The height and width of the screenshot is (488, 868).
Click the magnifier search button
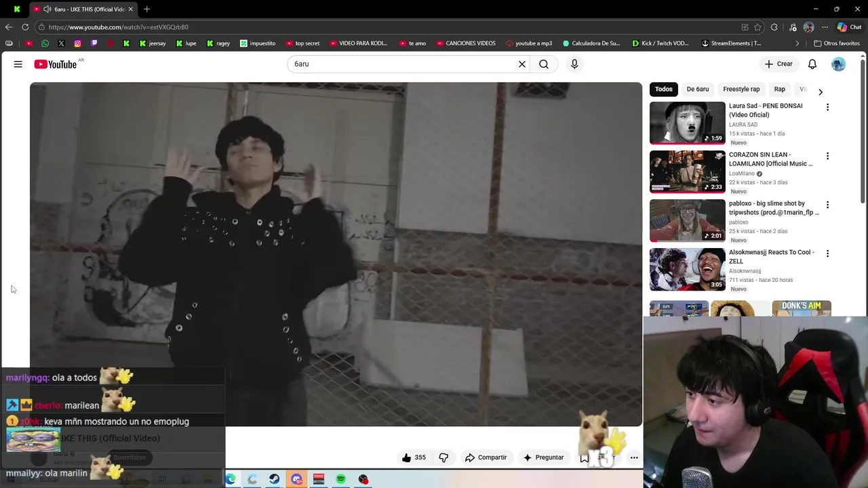point(544,64)
